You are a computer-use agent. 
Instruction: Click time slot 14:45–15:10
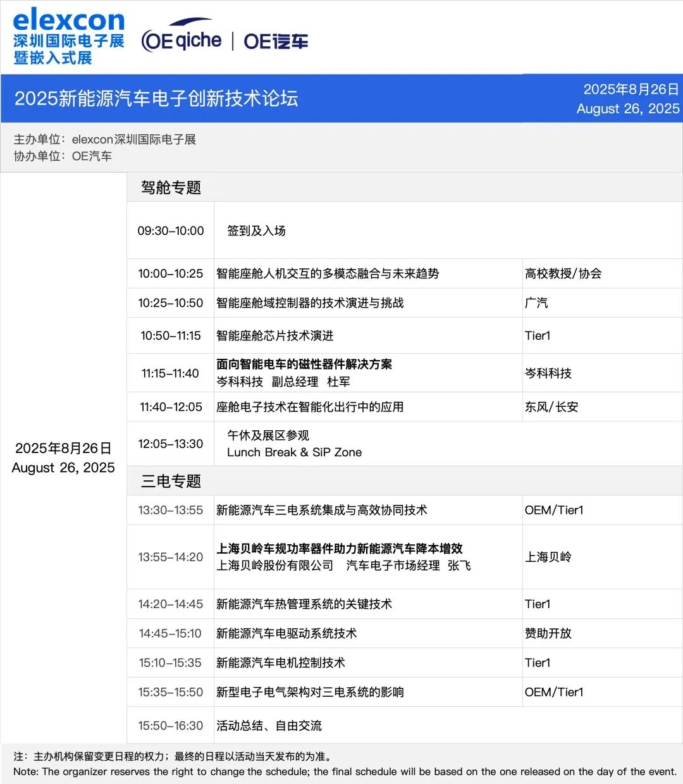pyautogui.click(x=171, y=633)
